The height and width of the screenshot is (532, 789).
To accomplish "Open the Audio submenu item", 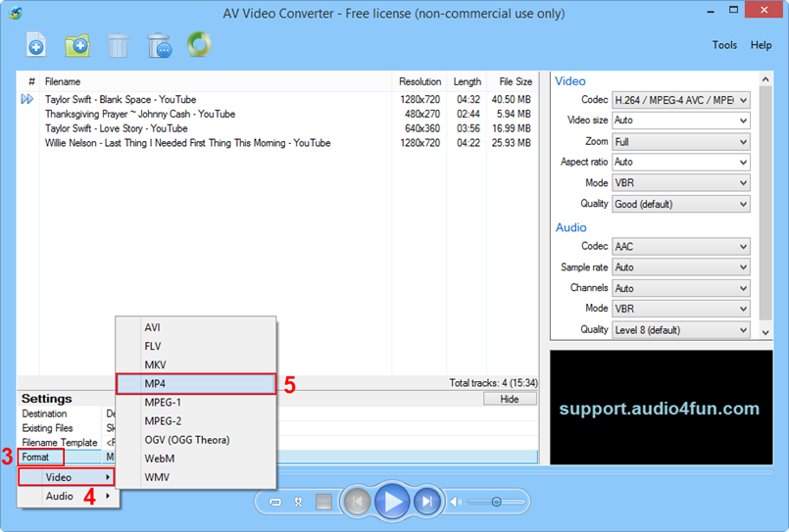I will click(x=67, y=497).
